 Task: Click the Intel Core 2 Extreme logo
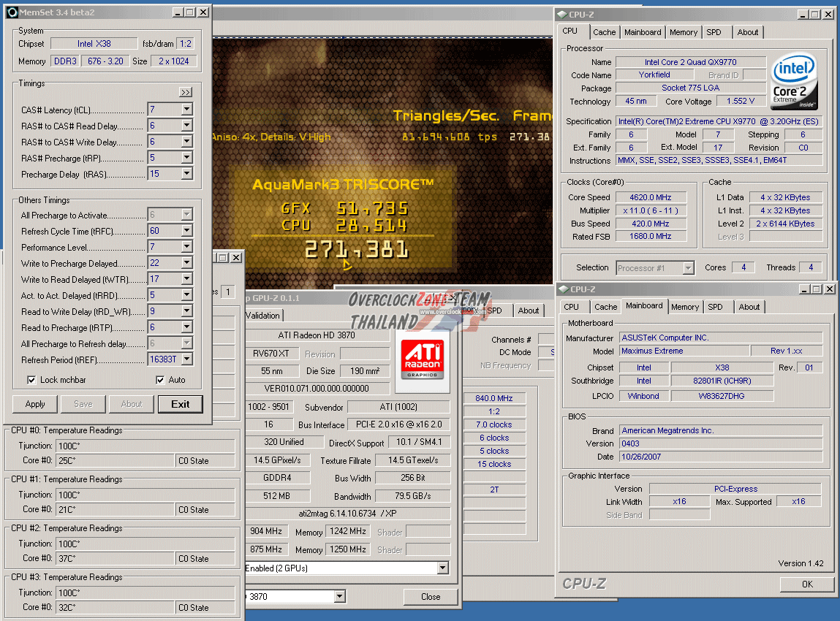794,81
